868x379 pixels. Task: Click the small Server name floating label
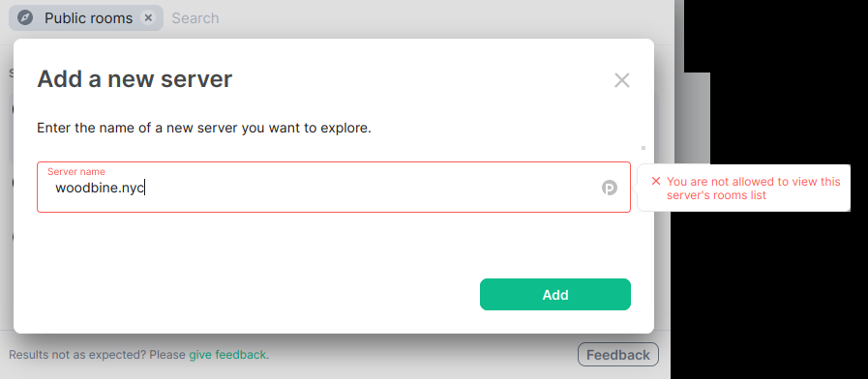tap(75, 171)
